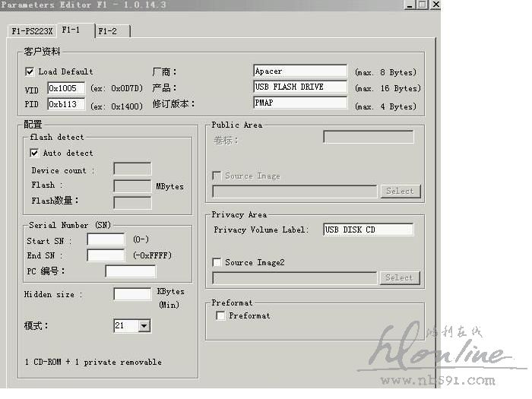Expand the mode dropdown showing 21
The width and height of the screenshot is (532, 399).
[144, 326]
